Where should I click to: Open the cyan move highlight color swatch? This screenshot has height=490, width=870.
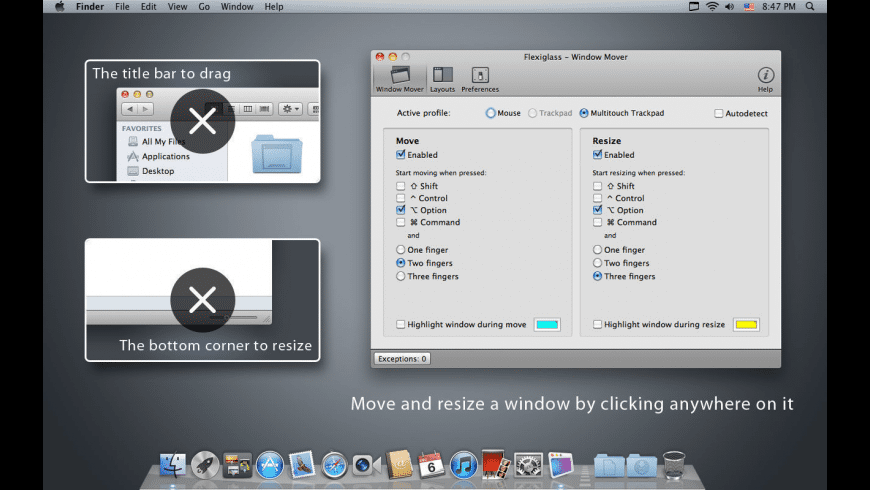[x=547, y=325]
